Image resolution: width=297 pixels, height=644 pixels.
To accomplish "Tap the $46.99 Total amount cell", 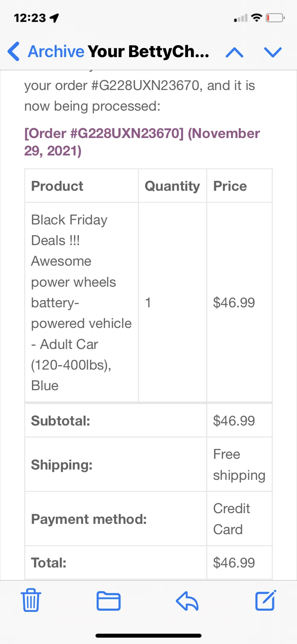I will click(x=239, y=562).
